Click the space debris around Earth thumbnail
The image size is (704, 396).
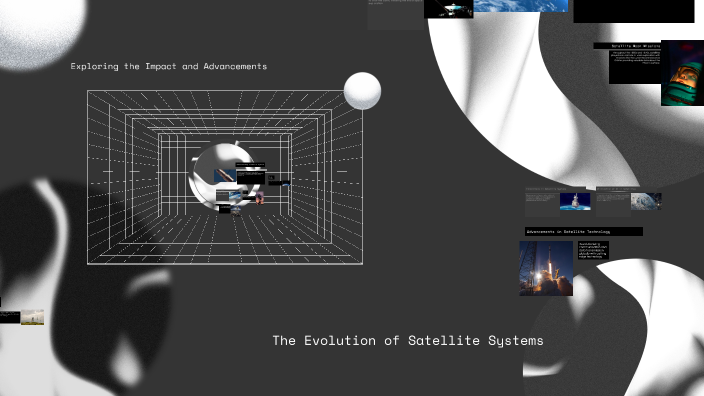click(646, 202)
